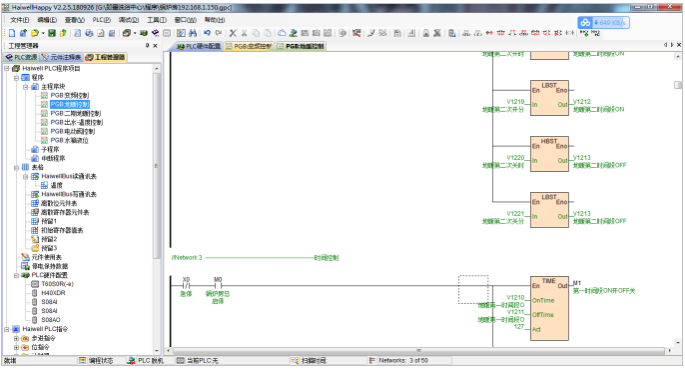Screen dimensions: 685x370
Task: Open the 文件(F) menu
Action: tap(20, 20)
